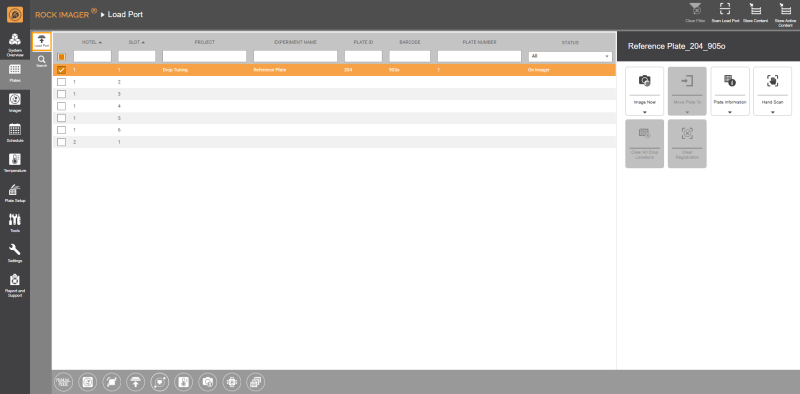Screen dimensions: 800x394
Task: Click the Clear Registration card icon
Action: tap(687, 143)
